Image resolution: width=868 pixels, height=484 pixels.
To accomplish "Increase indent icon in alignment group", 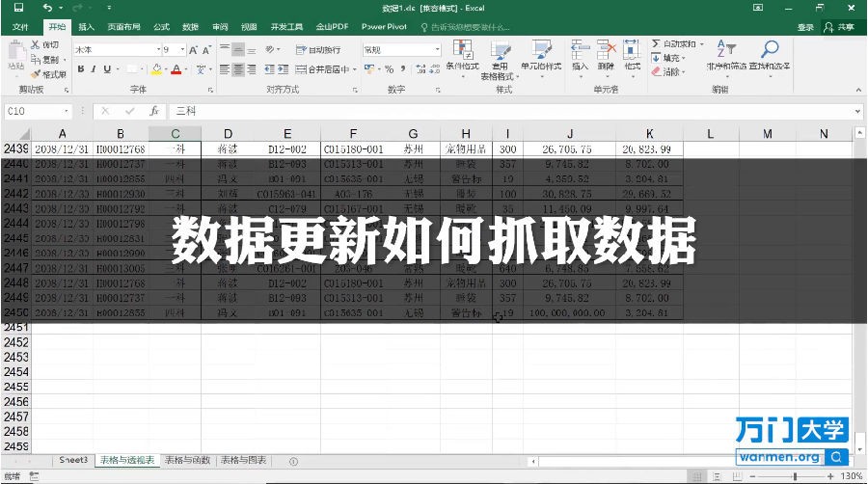I will pyautogui.click(x=283, y=69).
